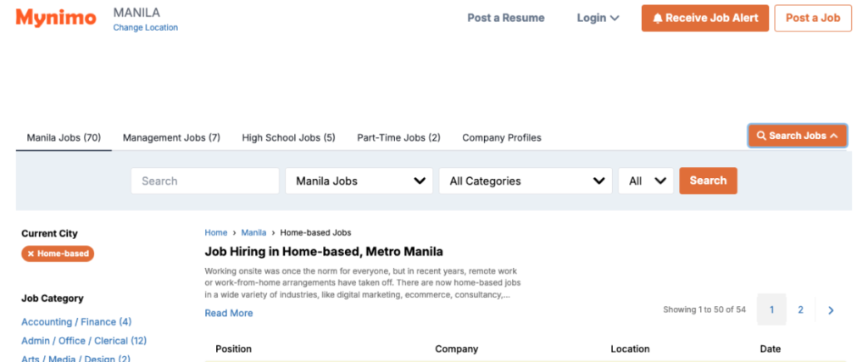Click into the Search text field
Image resolution: width=868 pixels, height=362 pixels.
tap(204, 181)
